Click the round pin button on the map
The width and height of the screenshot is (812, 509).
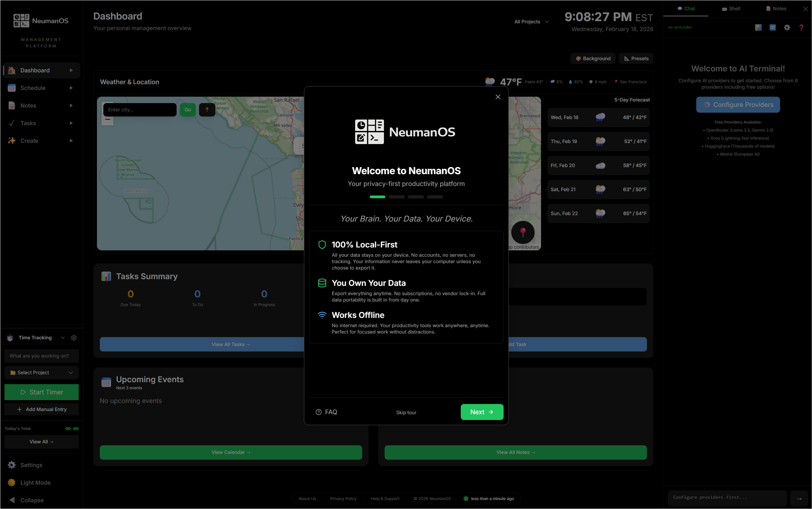[x=523, y=232]
